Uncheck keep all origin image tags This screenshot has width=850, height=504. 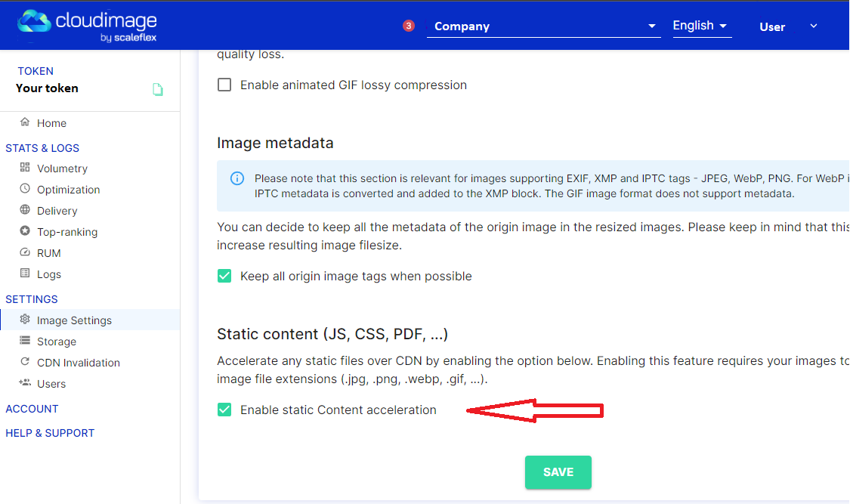pos(224,276)
